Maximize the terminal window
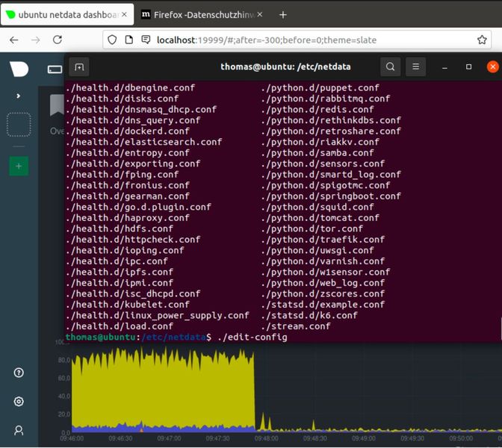The width and height of the screenshot is (502, 448). point(468,66)
